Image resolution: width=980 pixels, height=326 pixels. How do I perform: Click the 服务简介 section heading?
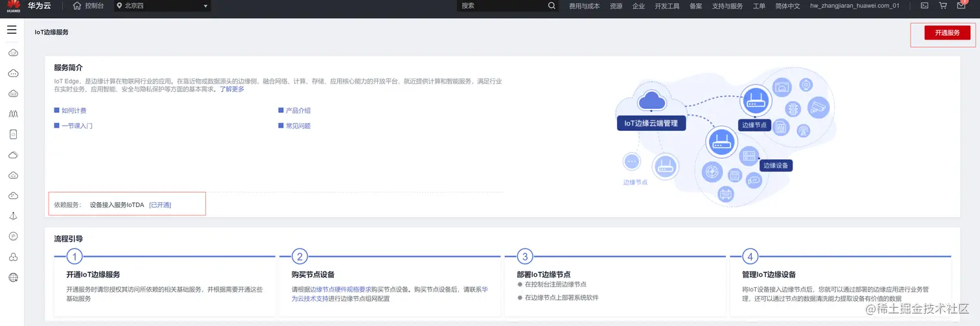click(68, 68)
